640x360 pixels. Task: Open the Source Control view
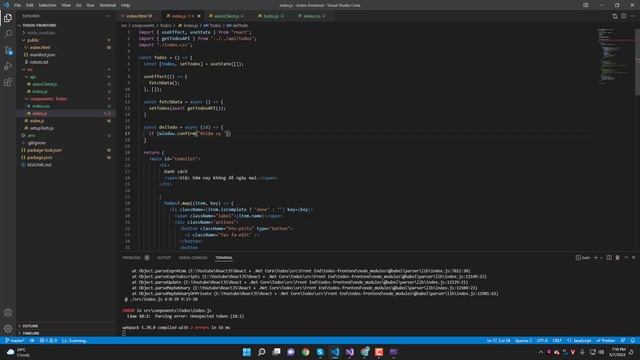tap(8, 50)
